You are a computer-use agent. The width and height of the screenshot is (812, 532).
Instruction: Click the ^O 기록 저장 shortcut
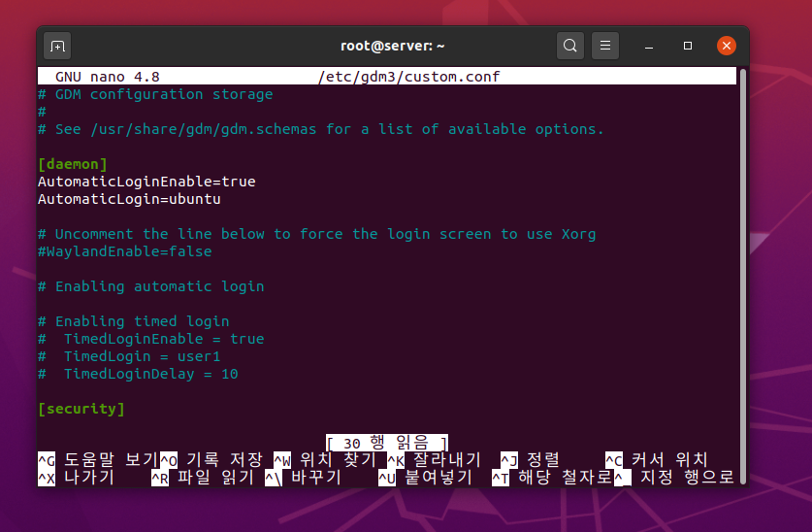click(x=211, y=460)
